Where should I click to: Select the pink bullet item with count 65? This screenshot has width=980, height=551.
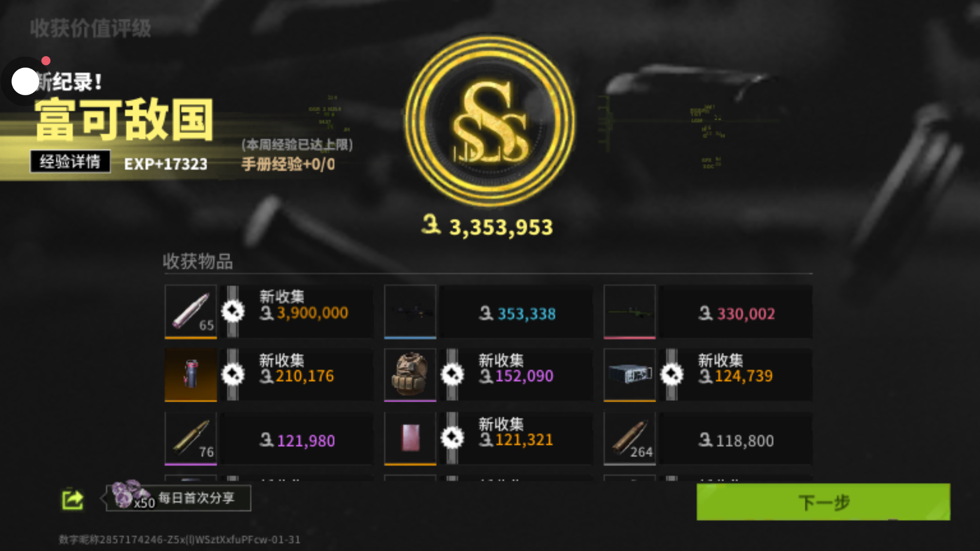190,312
